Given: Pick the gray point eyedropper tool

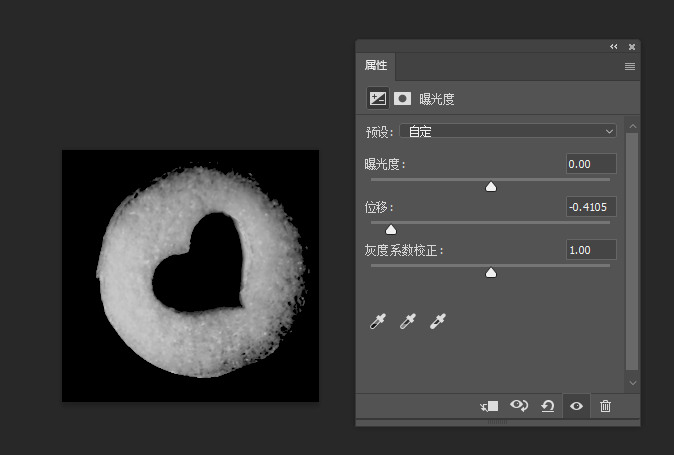Looking at the screenshot, I should 407,321.
